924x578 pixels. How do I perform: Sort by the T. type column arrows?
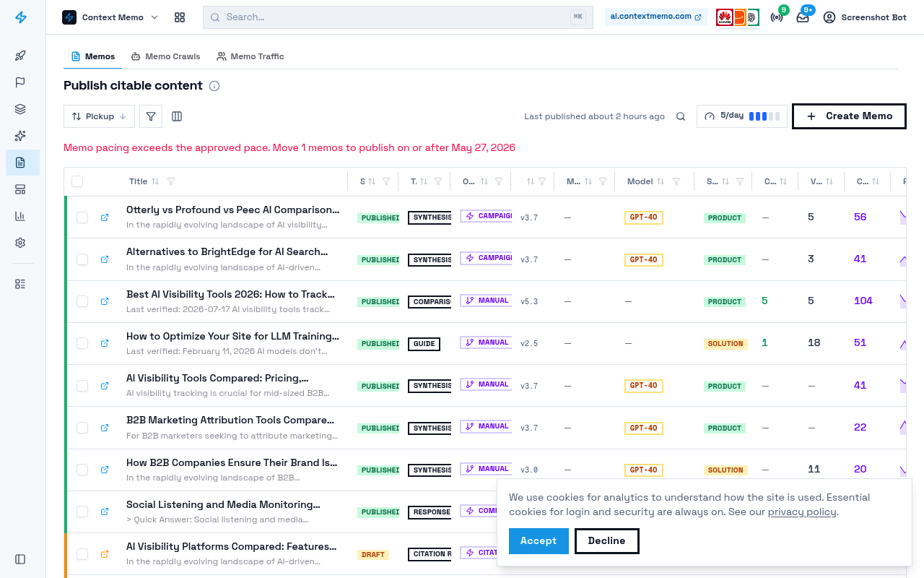click(x=424, y=182)
